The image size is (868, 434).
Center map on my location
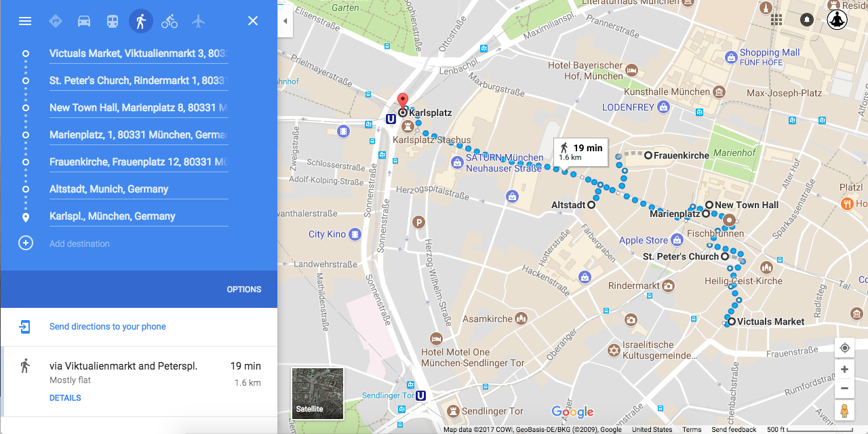[x=844, y=348]
